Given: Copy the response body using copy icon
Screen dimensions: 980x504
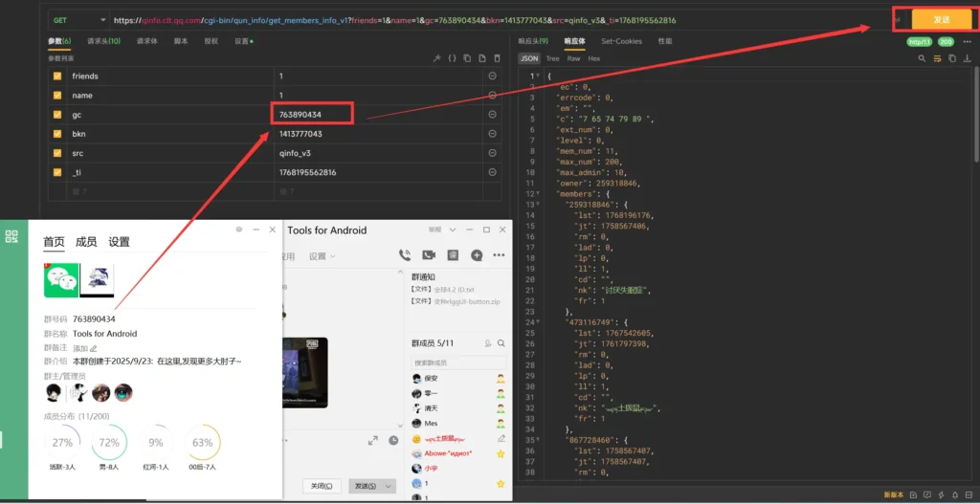Looking at the screenshot, I should pos(950,58).
